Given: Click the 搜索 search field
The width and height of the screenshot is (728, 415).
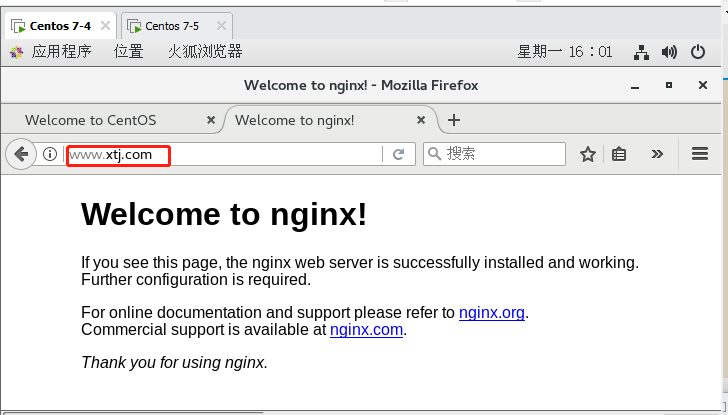Looking at the screenshot, I should pos(494,154).
